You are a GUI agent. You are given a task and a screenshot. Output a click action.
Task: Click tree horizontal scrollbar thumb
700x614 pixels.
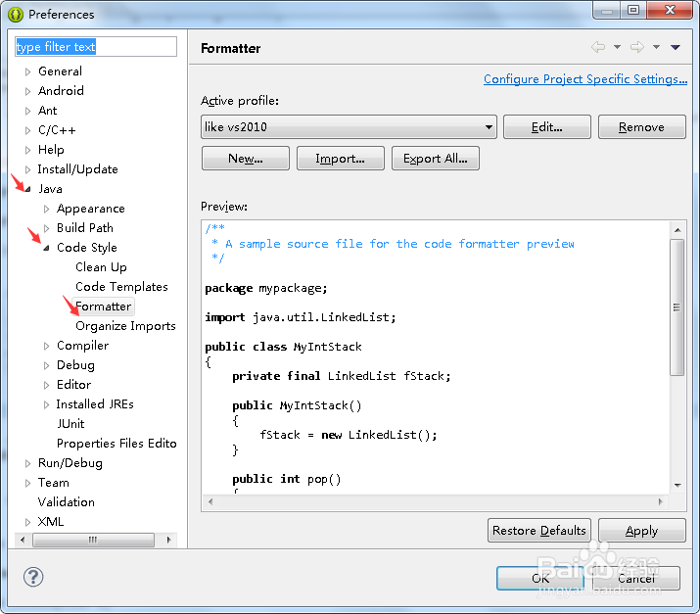[x=93, y=540]
